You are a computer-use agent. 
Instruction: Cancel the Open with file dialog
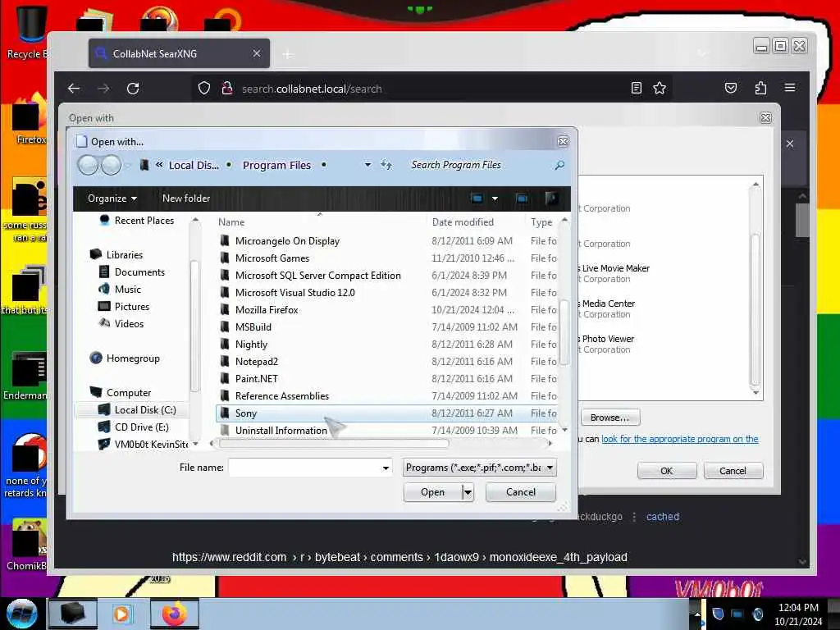520,492
